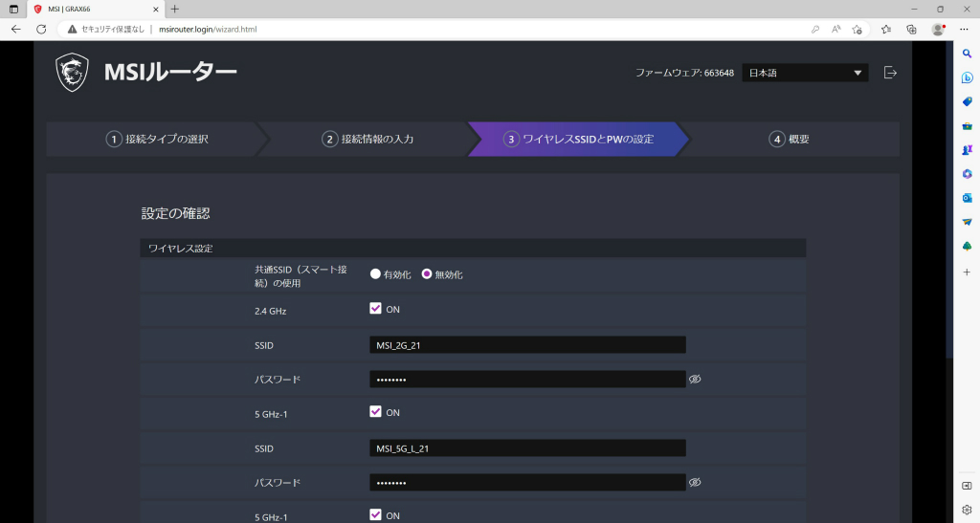Click the 5 GHz-1 password field
The width and height of the screenshot is (980, 523).
coord(527,483)
